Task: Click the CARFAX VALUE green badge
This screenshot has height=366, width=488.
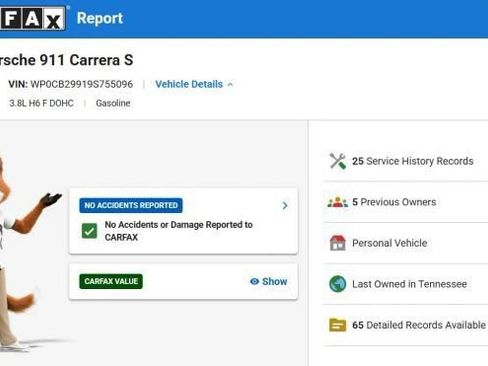Action: click(111, 281)
